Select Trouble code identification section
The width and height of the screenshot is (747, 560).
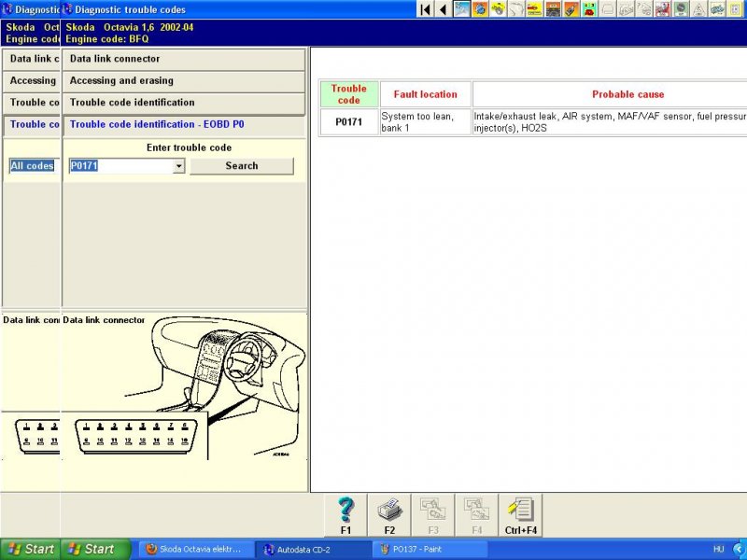[x=183, y=103]
